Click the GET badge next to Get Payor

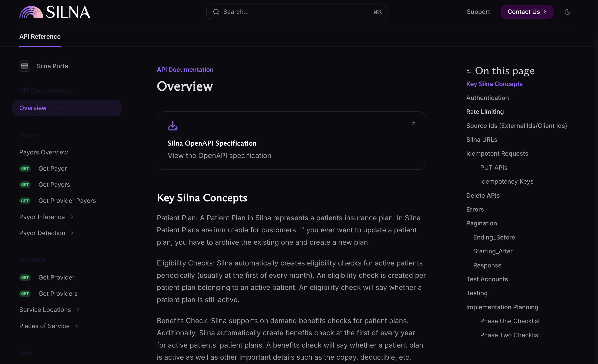pyautogui.click(x=25, y=168)
